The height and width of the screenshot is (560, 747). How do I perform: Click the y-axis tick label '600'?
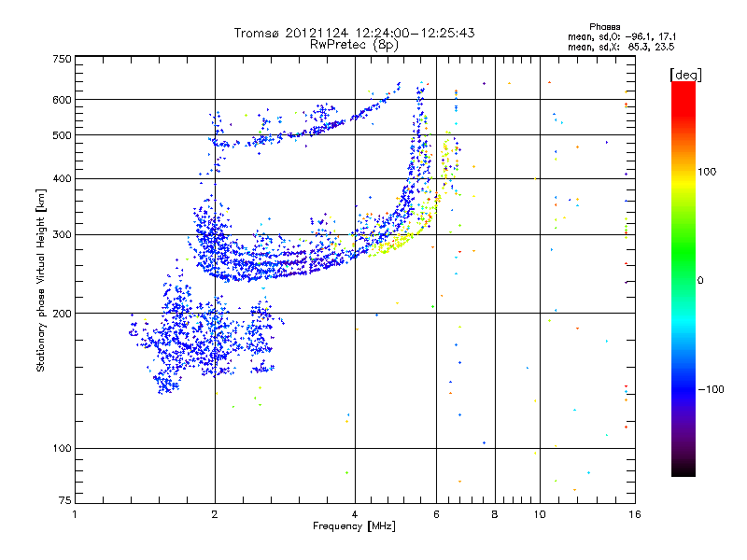(62, 100)
